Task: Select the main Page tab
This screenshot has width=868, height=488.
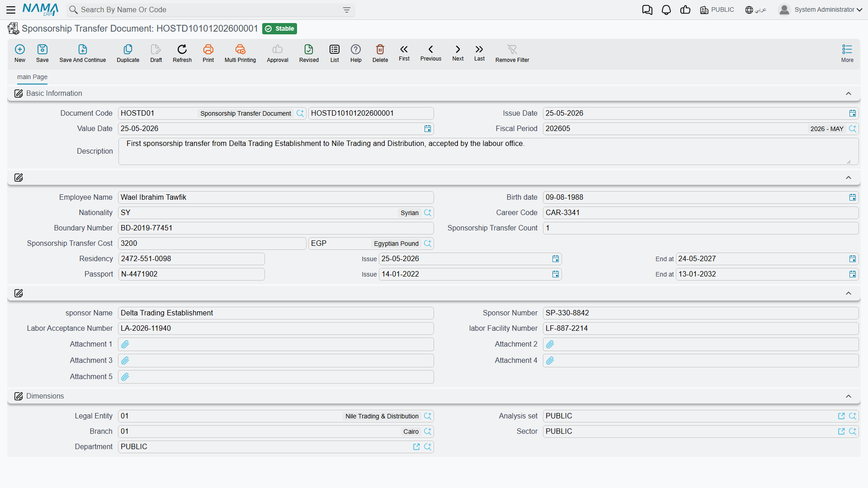Action: (32, 77)
